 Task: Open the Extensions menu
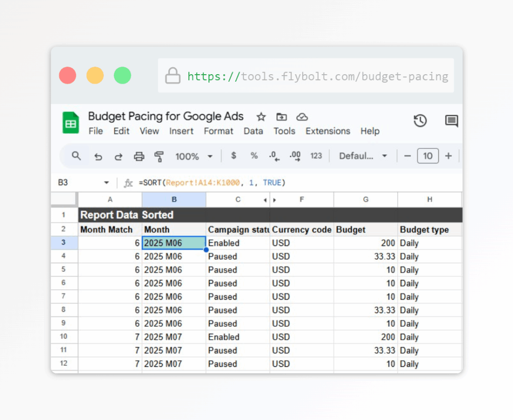click(328, 131)
